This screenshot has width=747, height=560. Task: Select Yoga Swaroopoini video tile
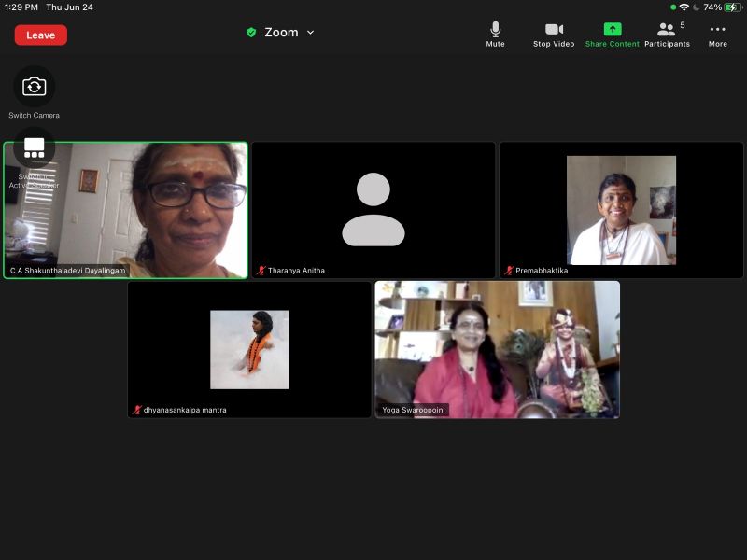(x=497, y=350)
